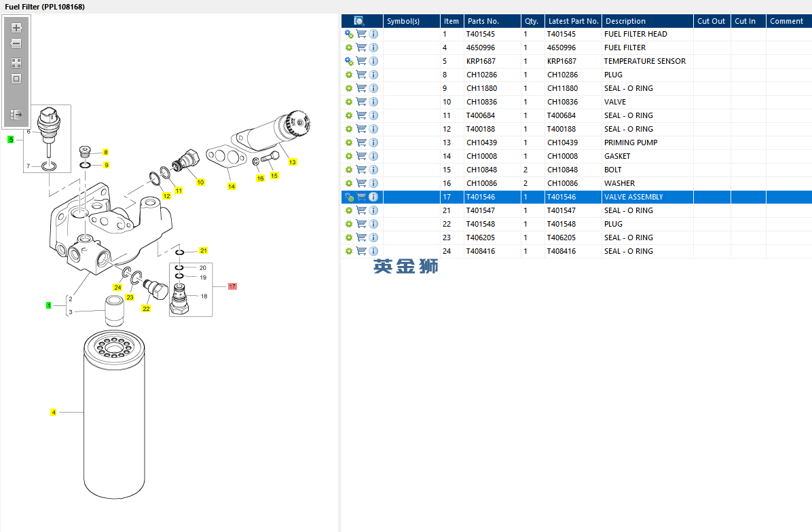Add SEAL O RING T400684 to cart
Image resolution: width=812 pixels, height=532 pixels.
coord(361,115)
